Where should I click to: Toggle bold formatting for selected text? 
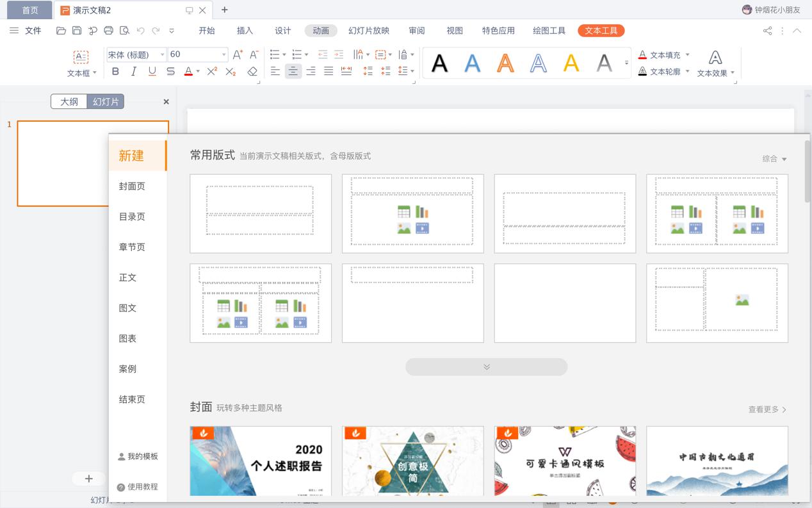pyautogui.click(x=115, y=72)
